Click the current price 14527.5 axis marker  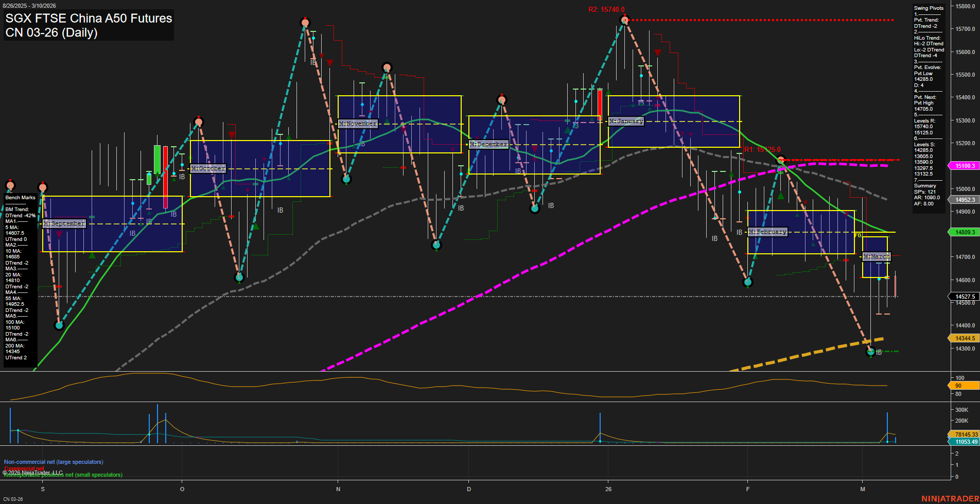[964, 297]
